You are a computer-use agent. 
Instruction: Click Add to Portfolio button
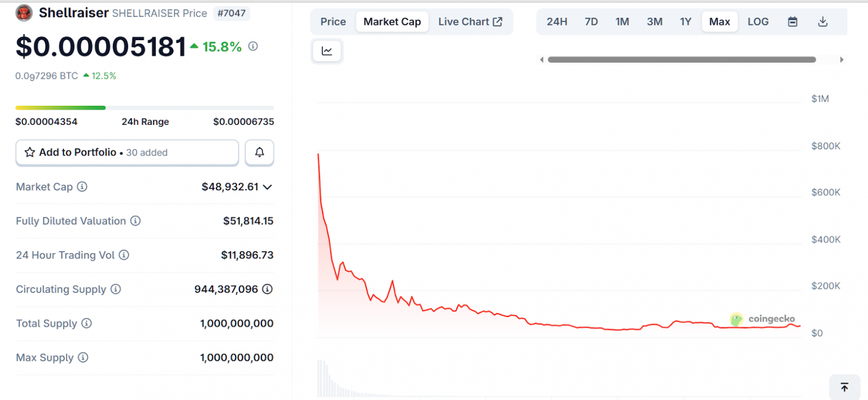(x=127, y=153)
